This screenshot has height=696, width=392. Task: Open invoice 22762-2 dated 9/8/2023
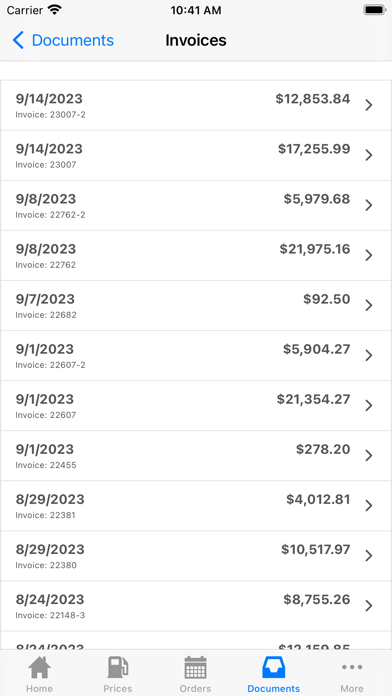[x=196, y=206]
